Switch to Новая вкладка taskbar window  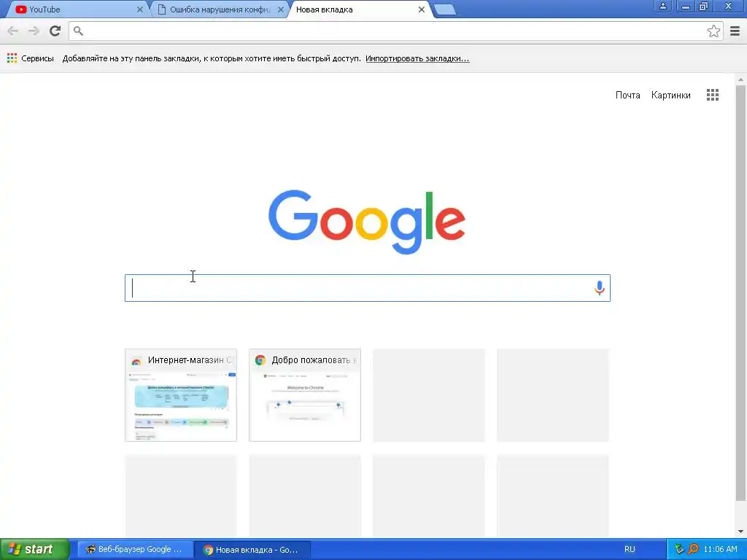point(252,550)
